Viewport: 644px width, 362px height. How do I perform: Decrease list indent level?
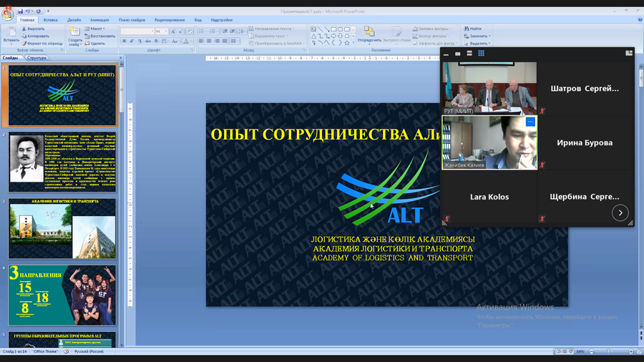[225, 31]
